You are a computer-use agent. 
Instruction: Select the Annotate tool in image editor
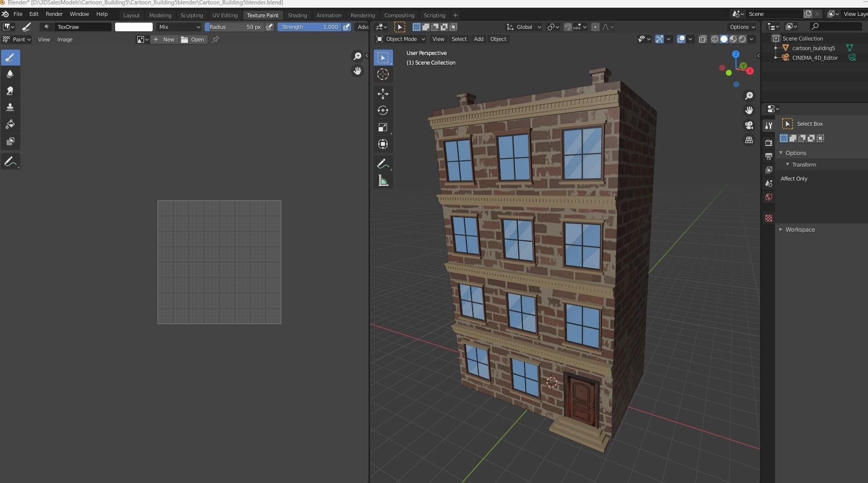tap(10, 162)
